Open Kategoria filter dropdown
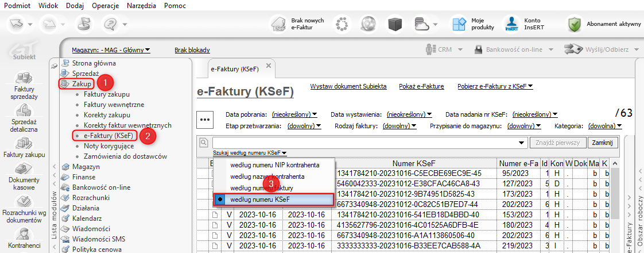This screenshot has height=253, width=644. [x=604, y=126]
